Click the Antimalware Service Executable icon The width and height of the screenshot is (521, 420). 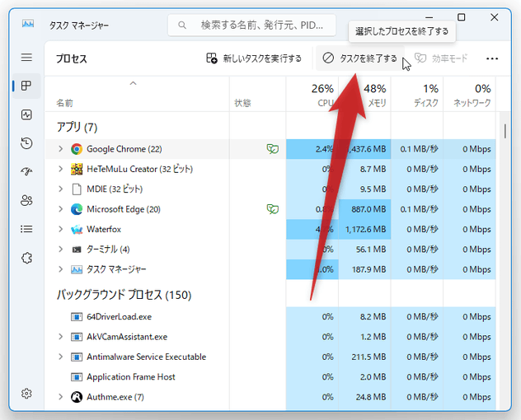(x=77, y=357)
